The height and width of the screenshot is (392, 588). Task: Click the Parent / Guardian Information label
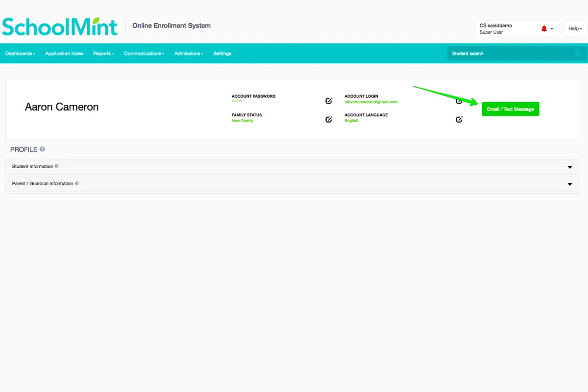[x=43, y=184]
